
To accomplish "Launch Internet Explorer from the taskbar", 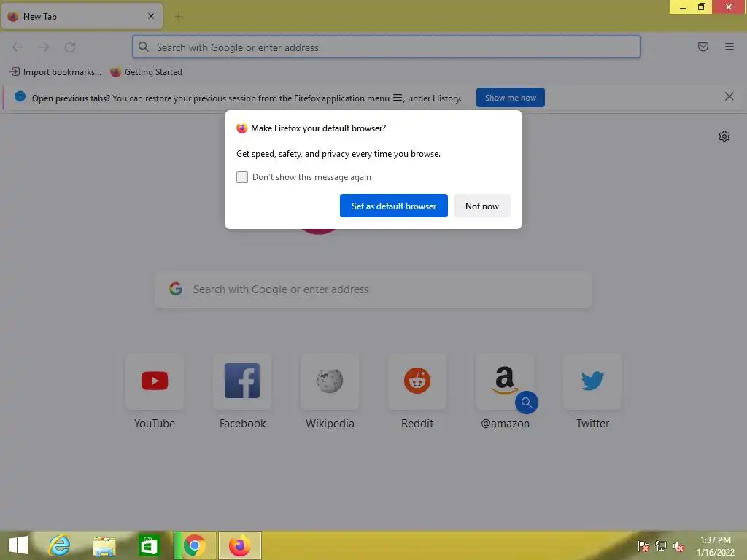I will pos(60,545).
